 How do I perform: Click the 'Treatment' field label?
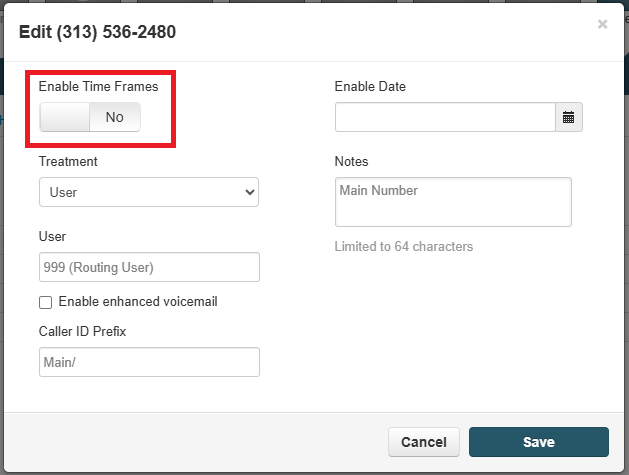click(x=68, y=161)
